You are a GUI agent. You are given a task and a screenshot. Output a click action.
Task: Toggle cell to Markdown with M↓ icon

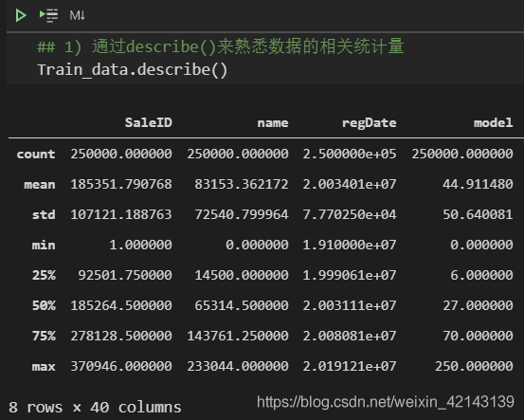pos(77,15)
